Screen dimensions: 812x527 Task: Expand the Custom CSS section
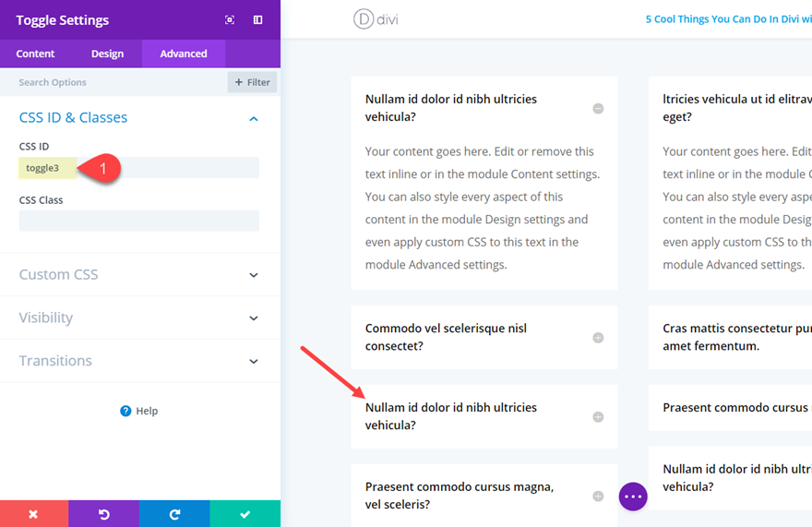point(254,275)
